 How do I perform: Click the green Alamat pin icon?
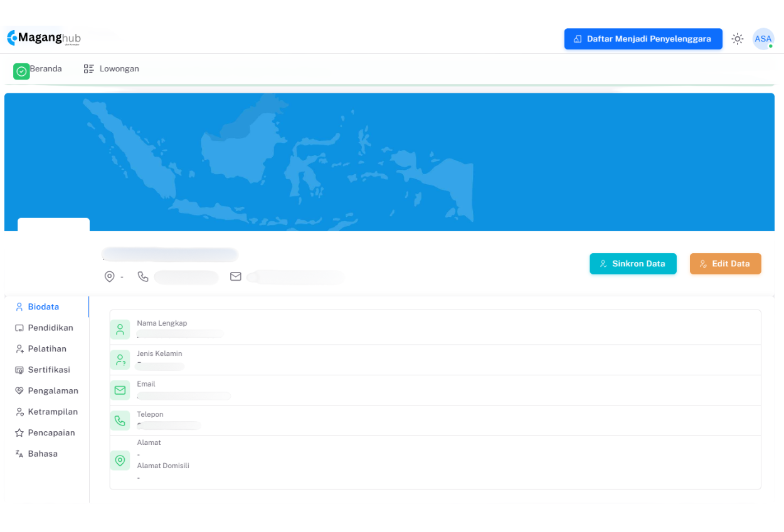point(120,461)
